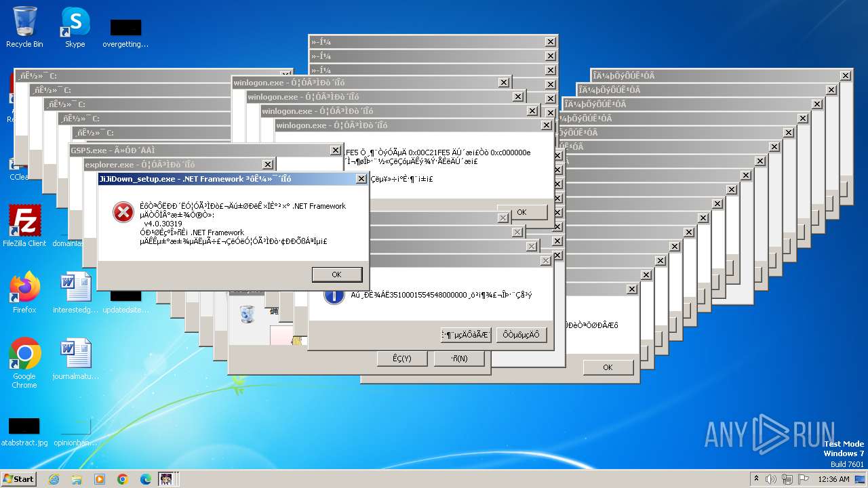Launch Google Chrome desktop shortcut

(24, 363)
